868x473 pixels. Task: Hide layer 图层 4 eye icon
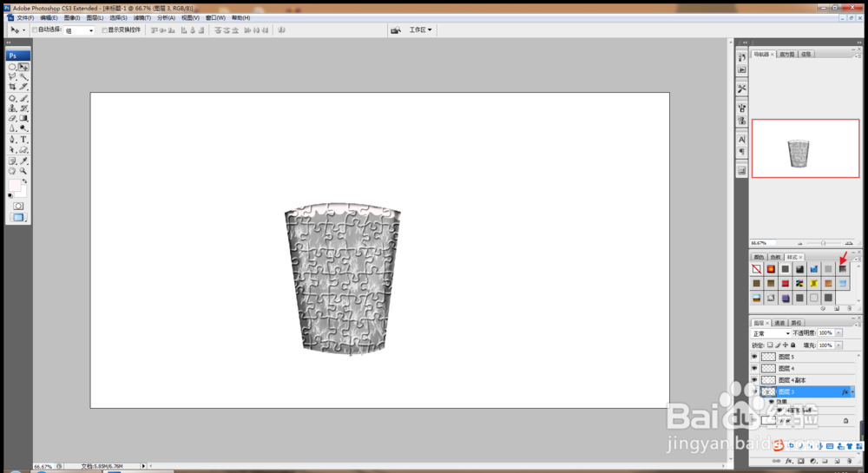coord(754,369)
